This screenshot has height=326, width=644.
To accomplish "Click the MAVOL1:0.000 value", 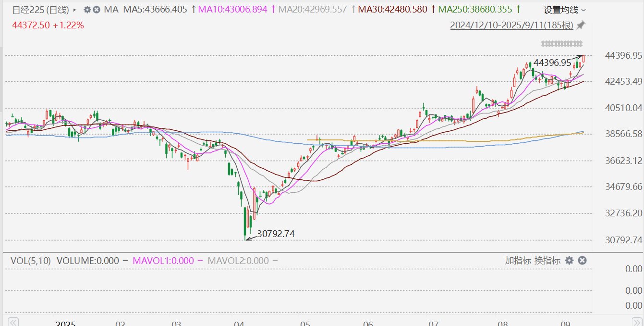I will pyautogui.click(x=163, y=261).
